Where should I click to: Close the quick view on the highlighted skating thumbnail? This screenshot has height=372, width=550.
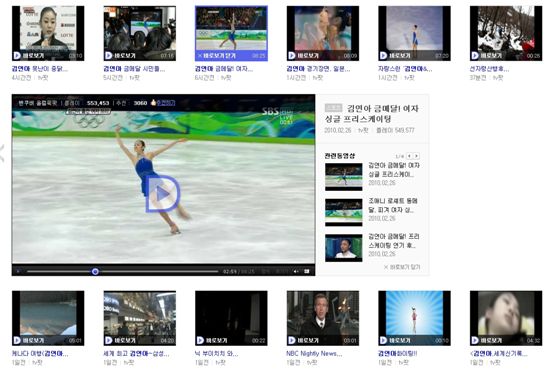(216, 56)
